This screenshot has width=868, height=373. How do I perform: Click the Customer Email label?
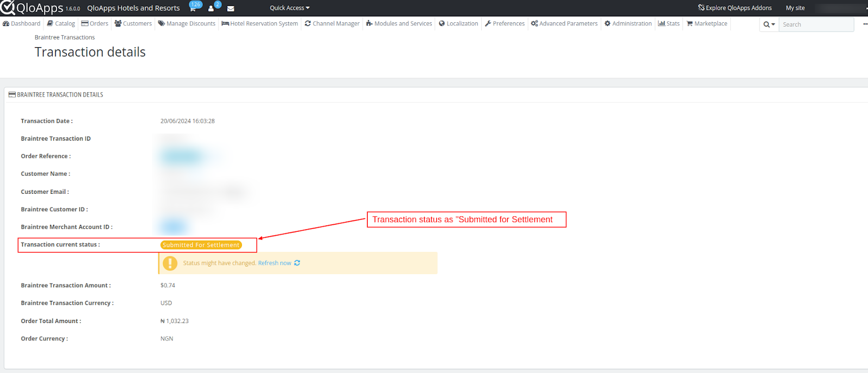[45, 192]
